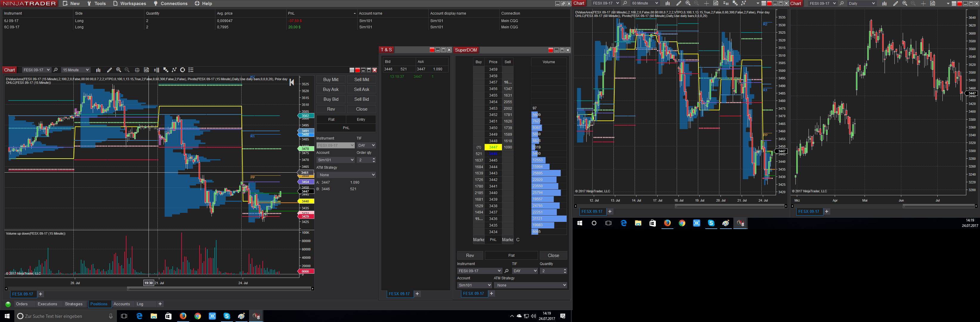Screen dimensions: 980x322
Task: Open ATM Strategy dropdown in Chart Trader
Action: tap(346, 175)
